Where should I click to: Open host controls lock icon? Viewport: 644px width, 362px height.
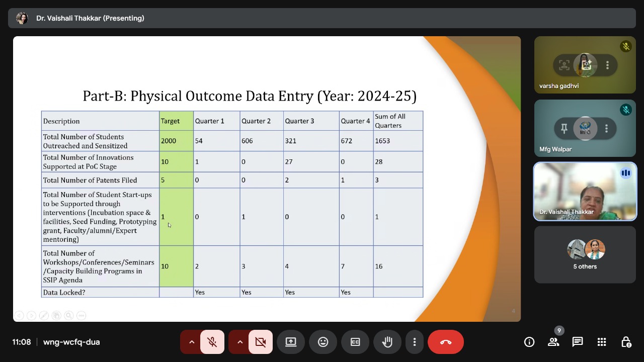coord(626,342)
